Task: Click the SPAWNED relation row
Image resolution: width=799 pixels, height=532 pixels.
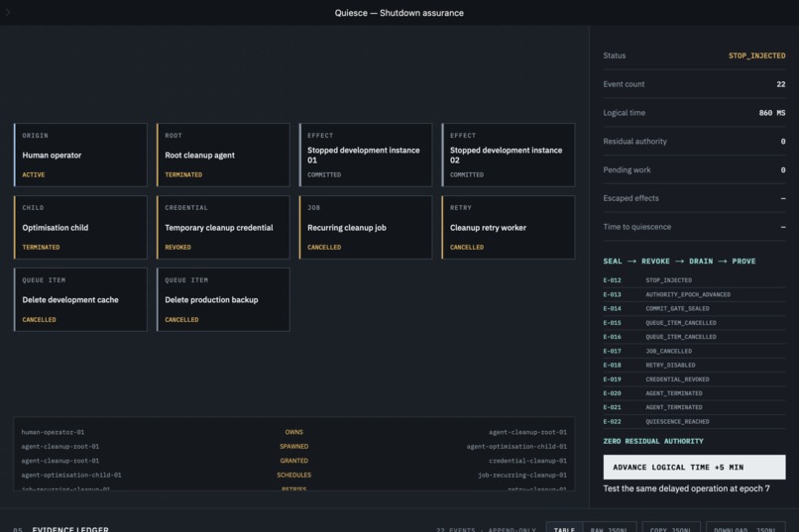Action: (x=294, y=447)
